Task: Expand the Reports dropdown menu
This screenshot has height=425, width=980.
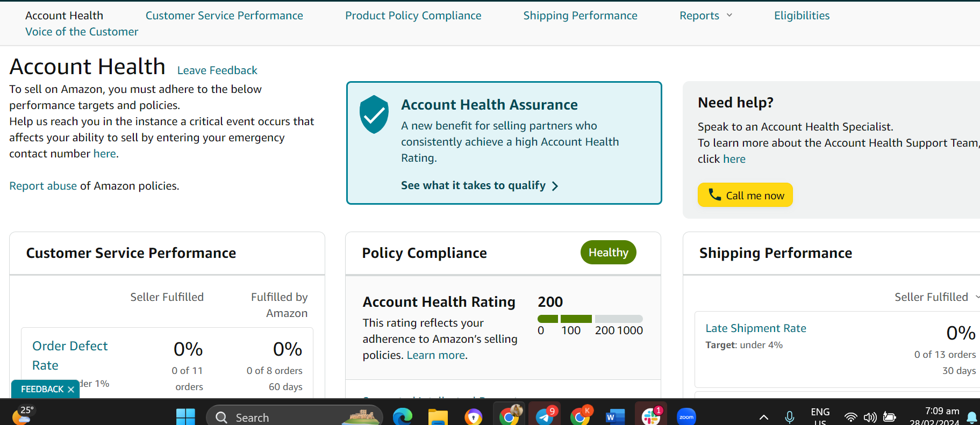Action: click(706, 16)
